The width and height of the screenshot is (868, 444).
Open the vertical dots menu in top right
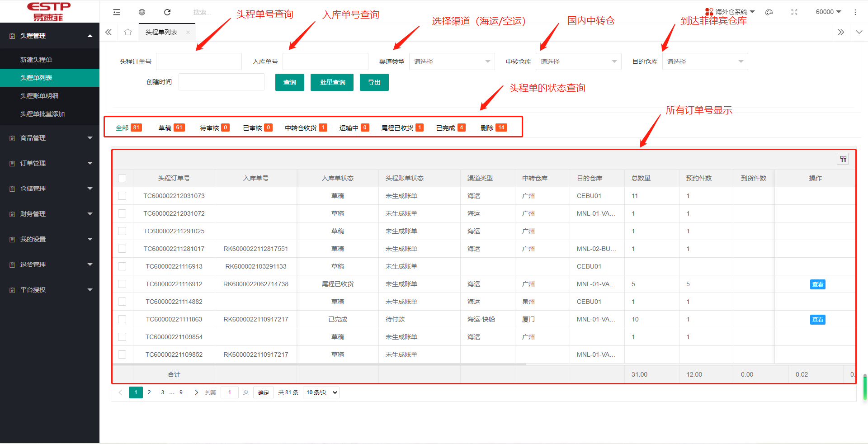point(855,12)
